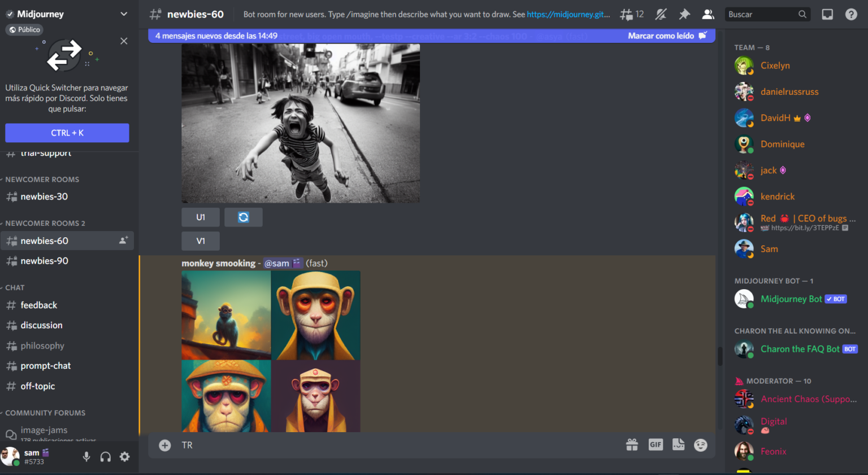Select member Ancient Chaos

click(796, 399)
